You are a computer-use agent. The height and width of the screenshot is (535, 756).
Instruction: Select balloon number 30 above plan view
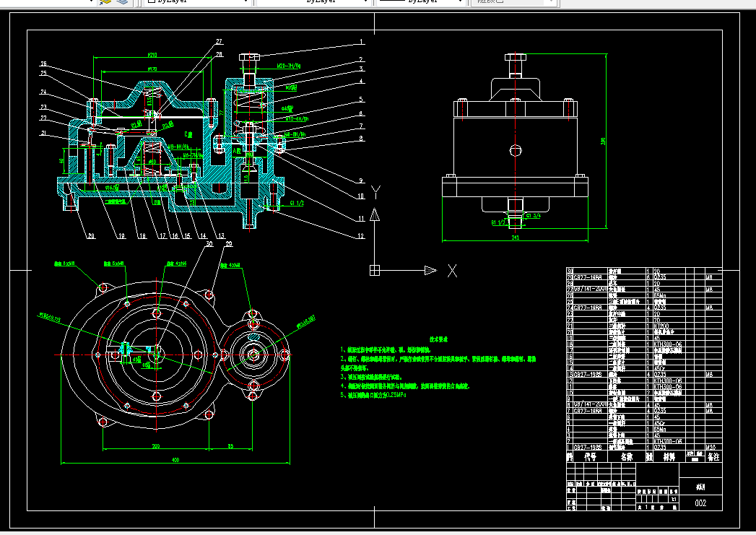pyautogui.click(x=209, y=244)
